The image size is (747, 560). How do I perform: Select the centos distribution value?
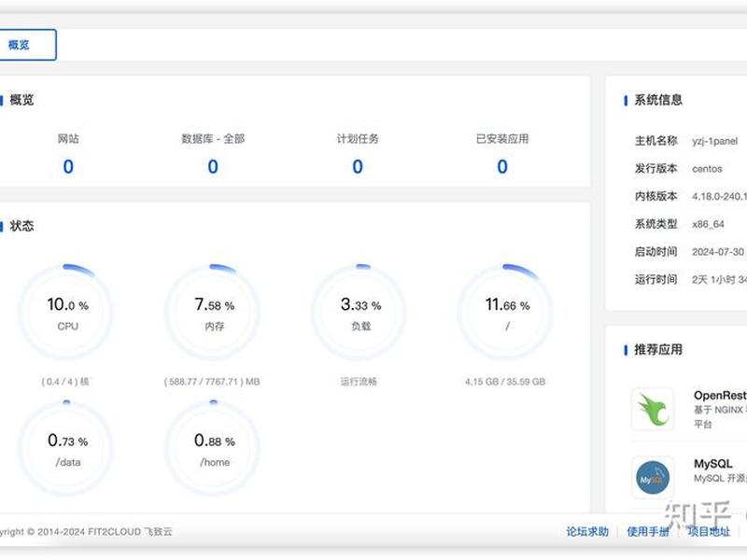707,169
